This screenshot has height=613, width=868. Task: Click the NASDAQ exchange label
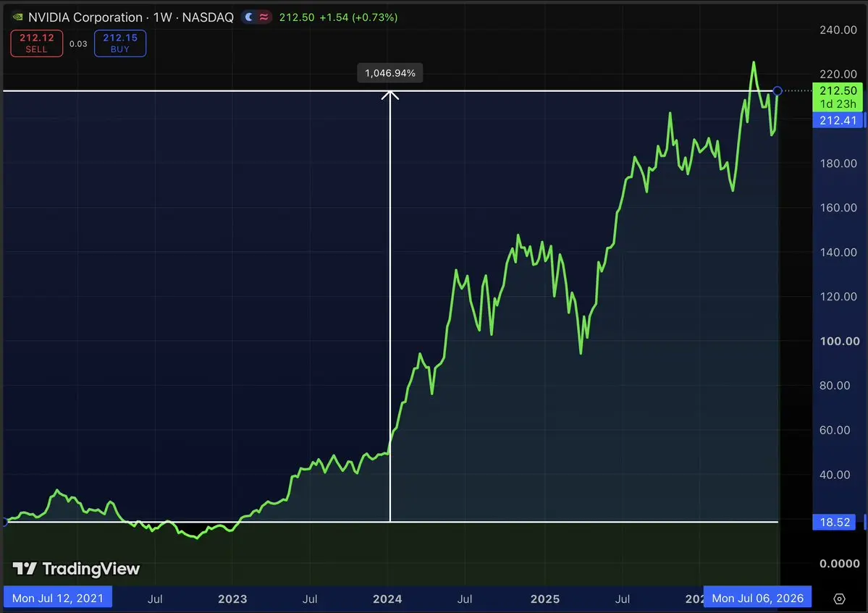coord(208,17)
